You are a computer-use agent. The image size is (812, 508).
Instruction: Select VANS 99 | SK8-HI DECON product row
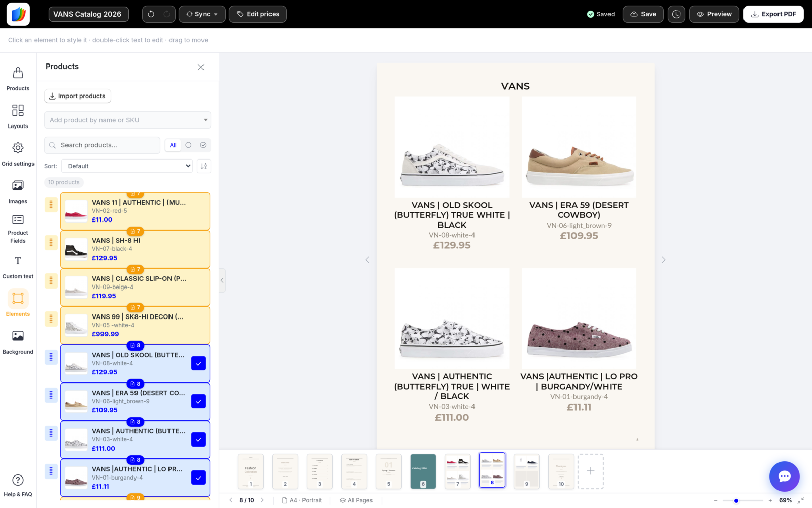coord(135,326)
